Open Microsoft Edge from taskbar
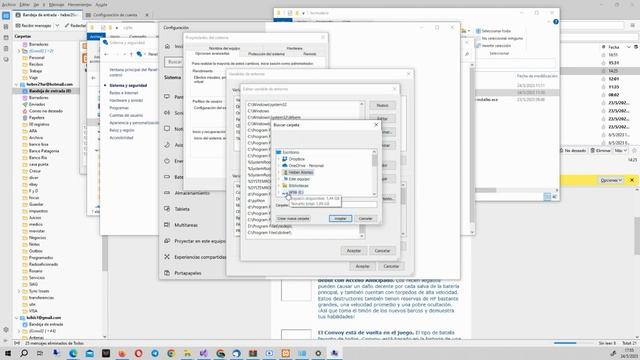 point(73,353)
